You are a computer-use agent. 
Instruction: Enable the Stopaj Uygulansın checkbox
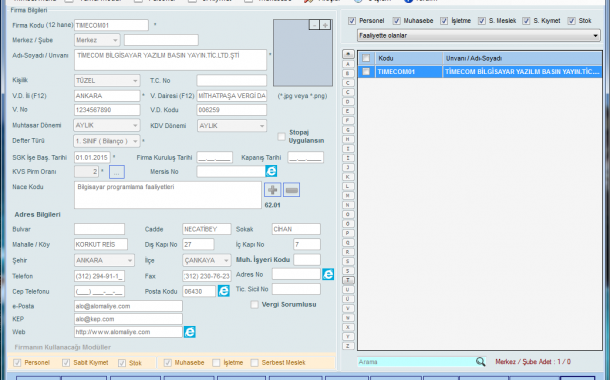pyautogui.click(x=281, y=137)
